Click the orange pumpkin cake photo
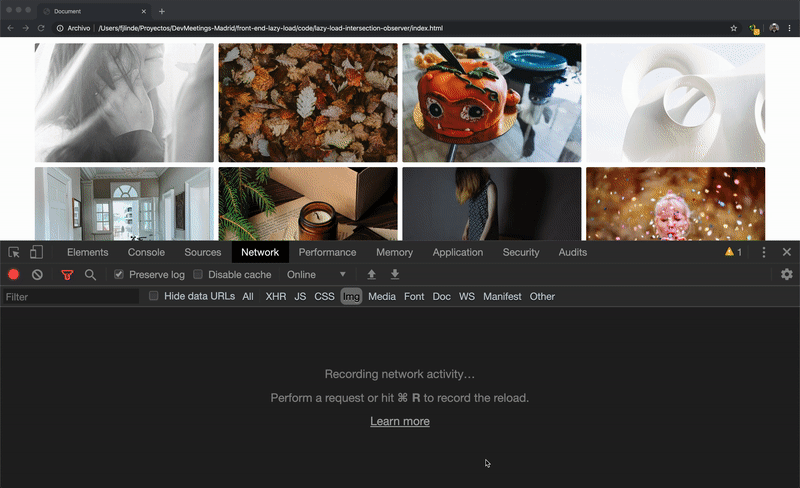The width and height of the screenshot is (800, 488). [x=492, y=103]
